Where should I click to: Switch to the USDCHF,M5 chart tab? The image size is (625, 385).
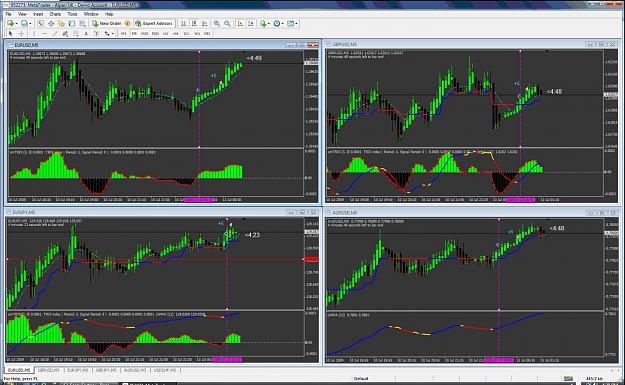coord(165,370)
